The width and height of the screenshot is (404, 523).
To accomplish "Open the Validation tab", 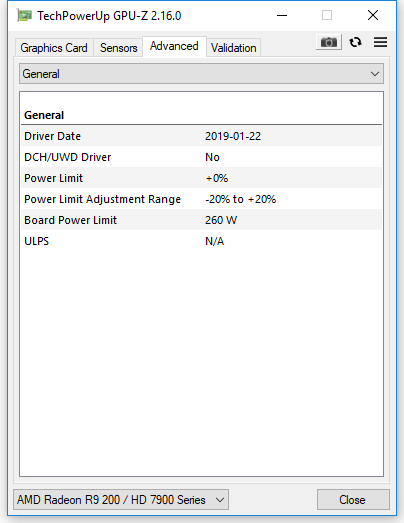I will pyautogui.click(x=234, y=48).
